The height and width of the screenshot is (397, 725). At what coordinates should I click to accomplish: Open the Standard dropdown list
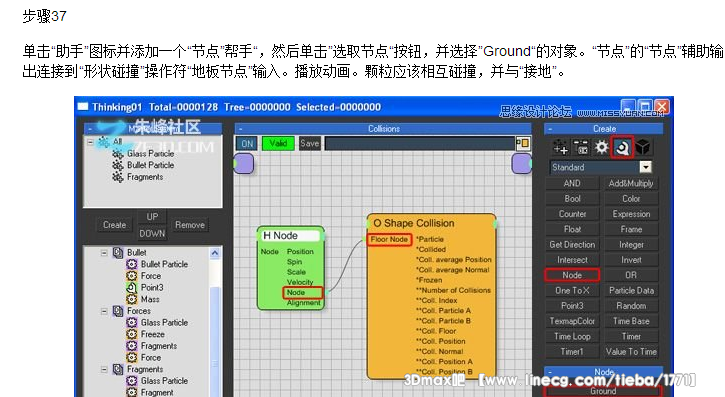(x=646, y=167)
